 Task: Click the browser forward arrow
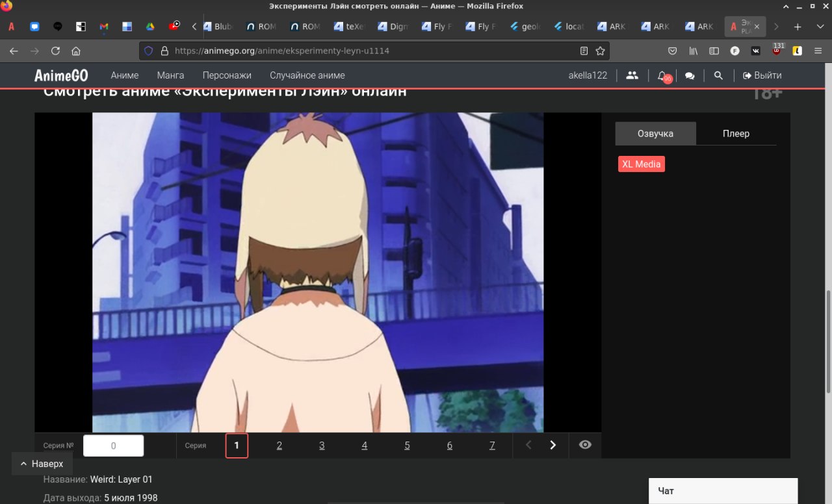point(34,51)
